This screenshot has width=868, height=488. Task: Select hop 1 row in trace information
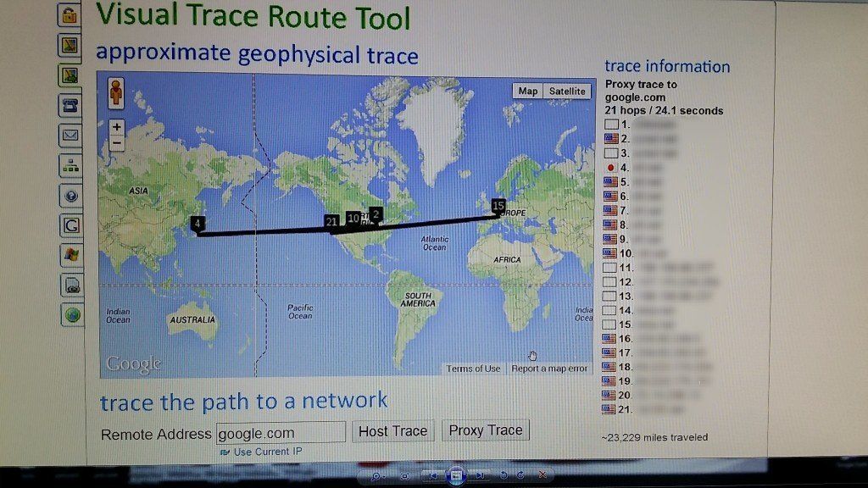coord(639,125)
